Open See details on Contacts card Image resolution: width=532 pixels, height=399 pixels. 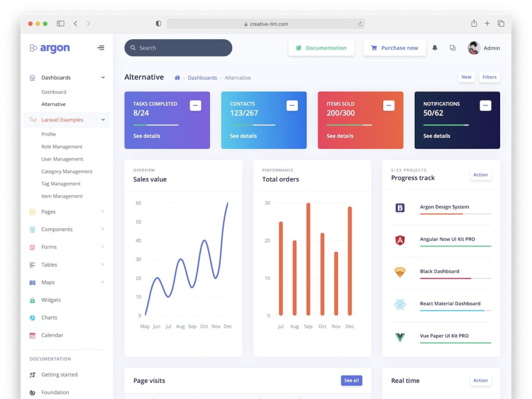click(243, 136)
